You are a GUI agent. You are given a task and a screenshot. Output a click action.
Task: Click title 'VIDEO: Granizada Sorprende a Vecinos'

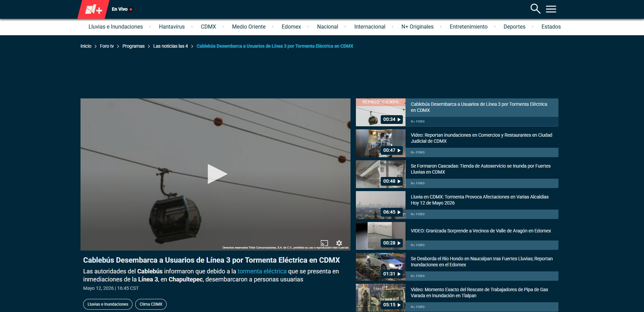click(x=481, y=231)
